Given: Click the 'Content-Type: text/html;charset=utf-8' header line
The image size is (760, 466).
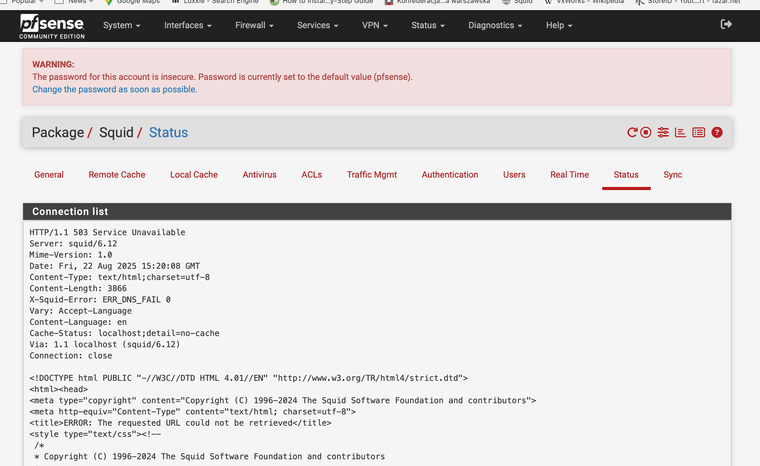Looking at the screenshot, I should [x=119, y=277].
